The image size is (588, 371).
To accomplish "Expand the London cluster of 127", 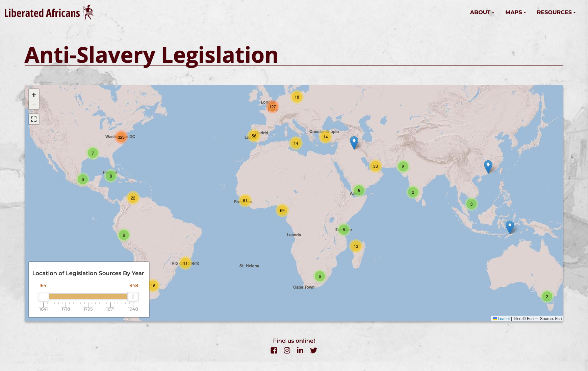I will [x=273, y=107].
